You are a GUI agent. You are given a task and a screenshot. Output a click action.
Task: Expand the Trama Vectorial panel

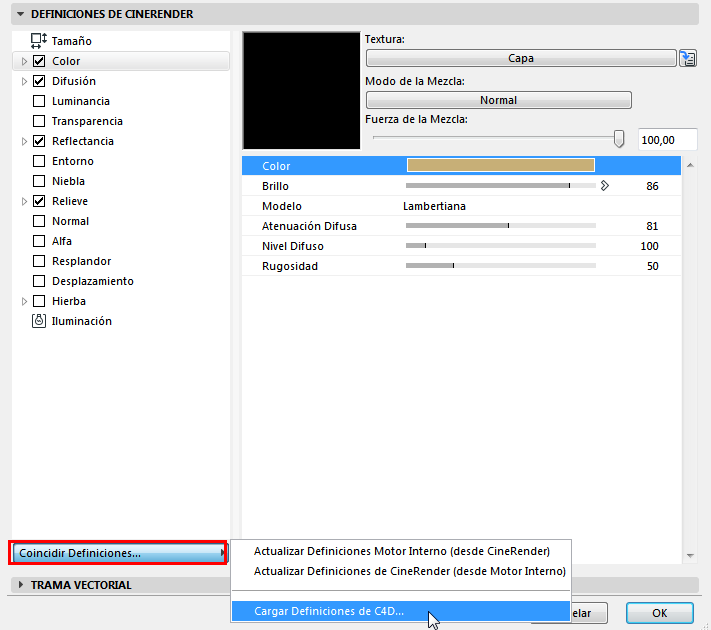coord(20,585)
